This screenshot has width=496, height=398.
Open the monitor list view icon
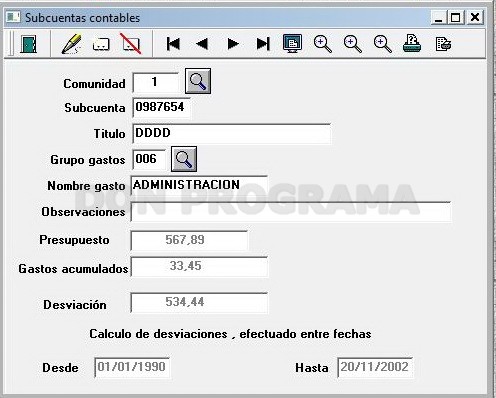coord(292,43)
